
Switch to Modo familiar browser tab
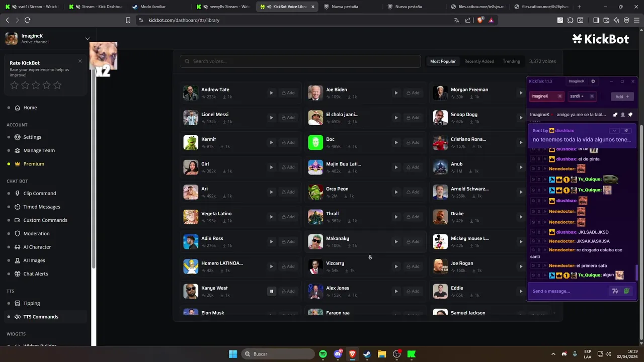click(x=159, y=7)
